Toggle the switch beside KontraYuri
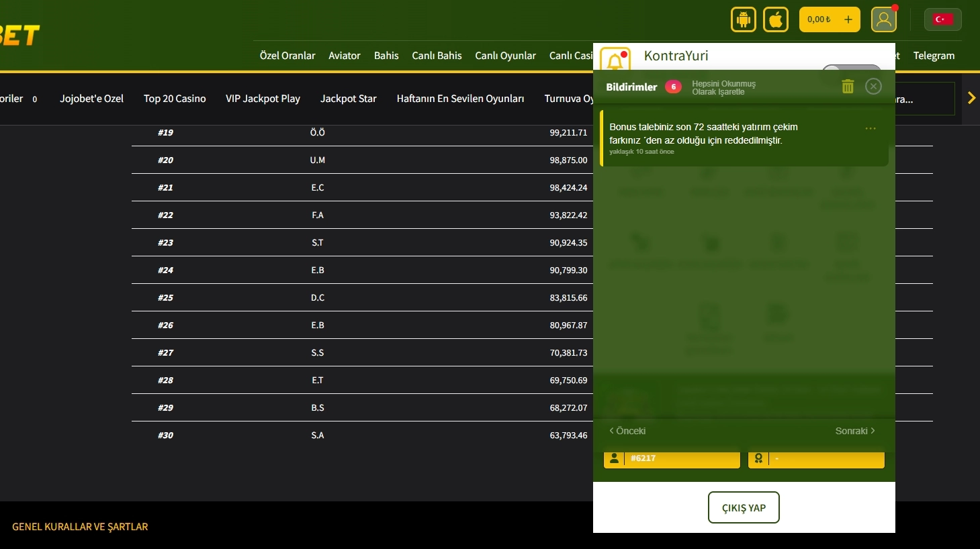Viewport: 980px width, 549px height. (851, 67)
